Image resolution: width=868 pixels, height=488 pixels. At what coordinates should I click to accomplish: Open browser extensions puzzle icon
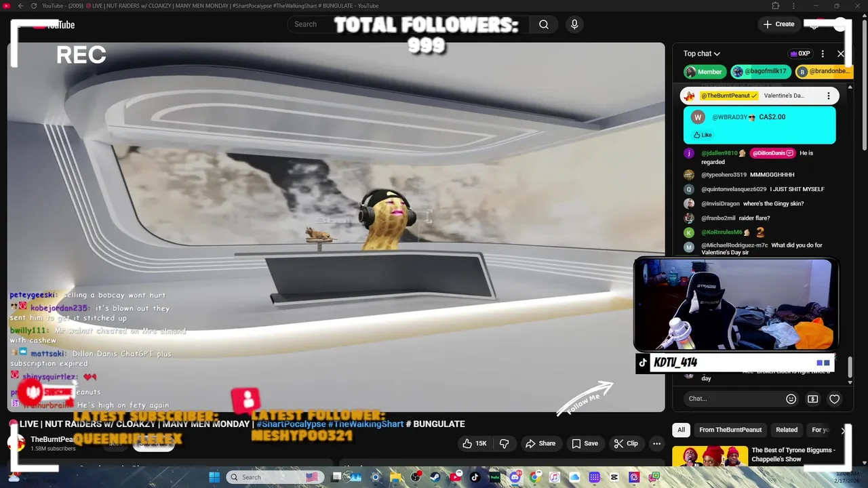point(776,5)
